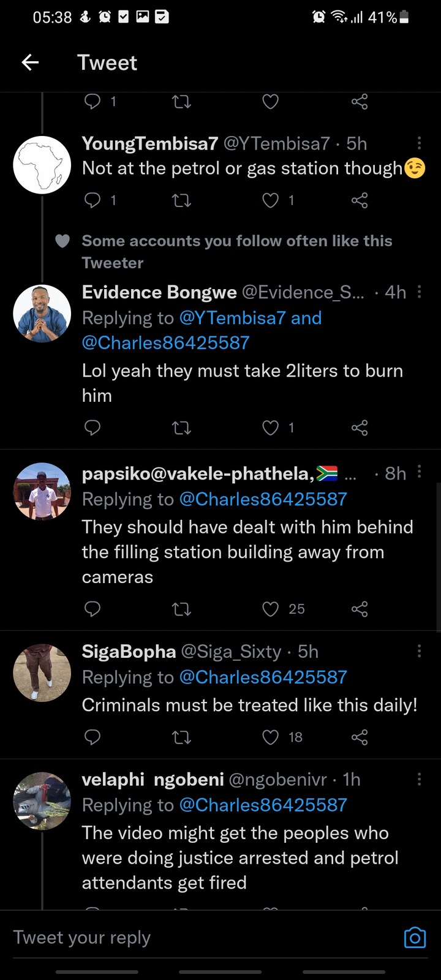This screenshot has height=980, width=441.
Task: Like papsiko's tweet with 25 likes
Action: 271,608
